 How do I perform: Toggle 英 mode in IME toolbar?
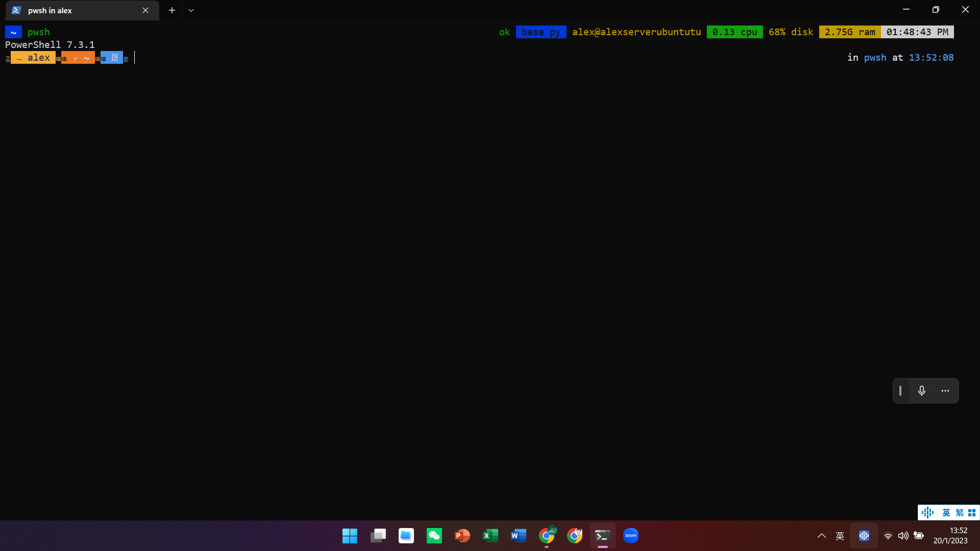tap(946, 512)
